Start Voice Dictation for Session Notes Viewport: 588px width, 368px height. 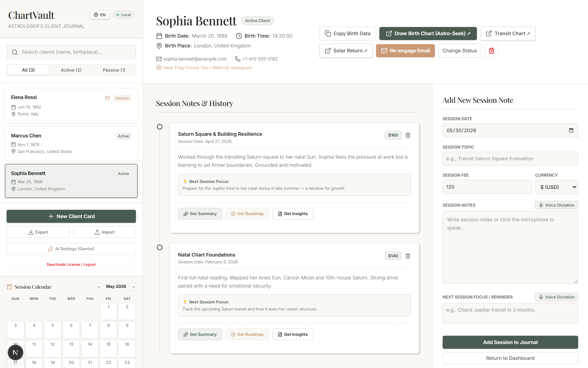[556, 205]
